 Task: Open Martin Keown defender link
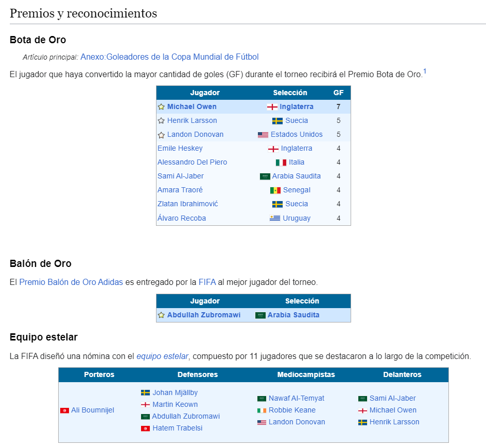(x=175, y=404)
